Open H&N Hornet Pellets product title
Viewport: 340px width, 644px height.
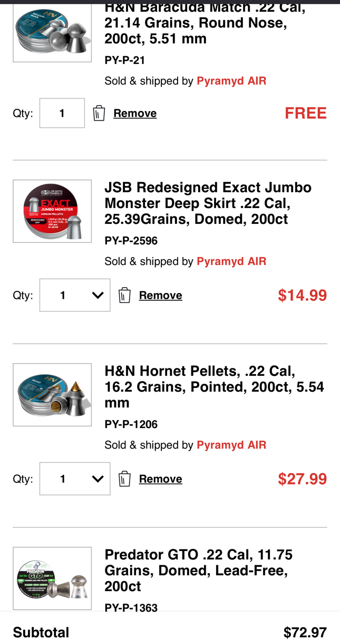point(214,387)
